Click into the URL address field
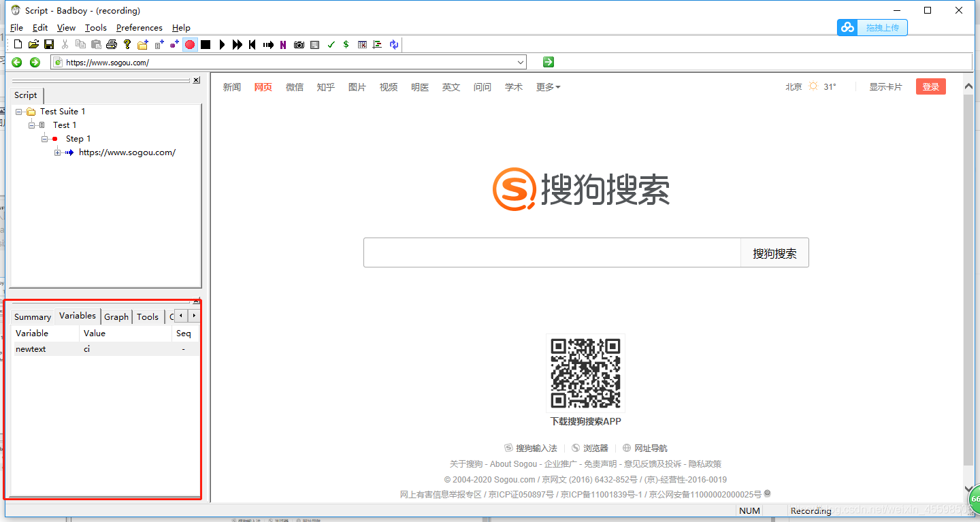The width and height of the screenshot is (980, 522). coord(289,63)
